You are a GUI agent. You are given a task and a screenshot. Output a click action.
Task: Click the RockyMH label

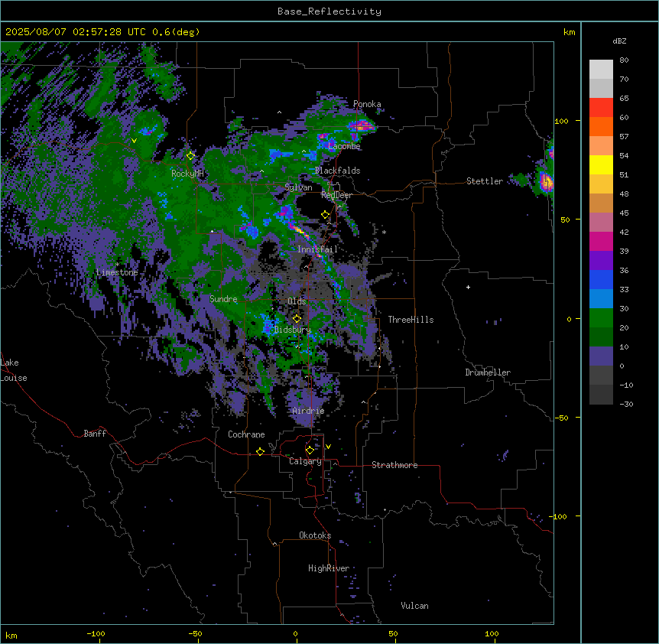(187, 174)
